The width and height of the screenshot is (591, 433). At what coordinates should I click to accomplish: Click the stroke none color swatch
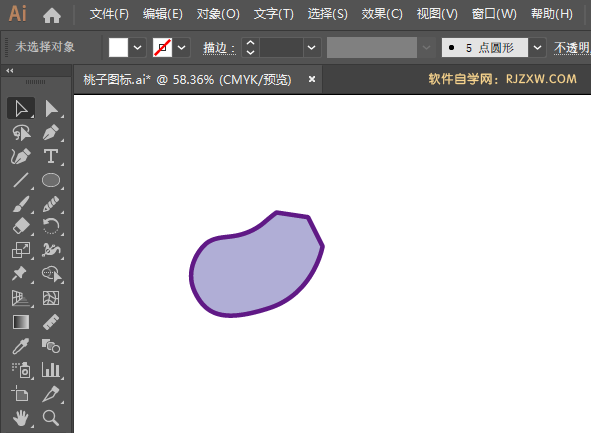(x=162, y=47)
